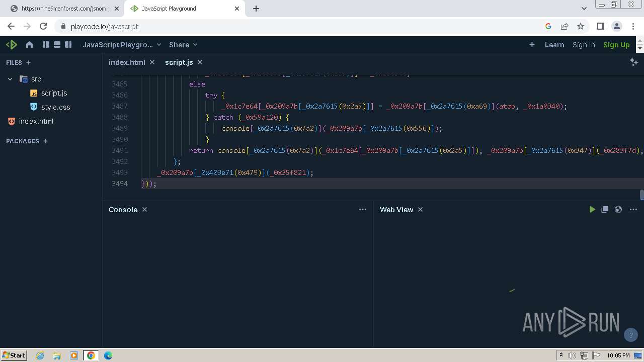644x362 pixels.
Task: Open the JavaScript Playground project dropdown
Action: click(x=122, y=45)
